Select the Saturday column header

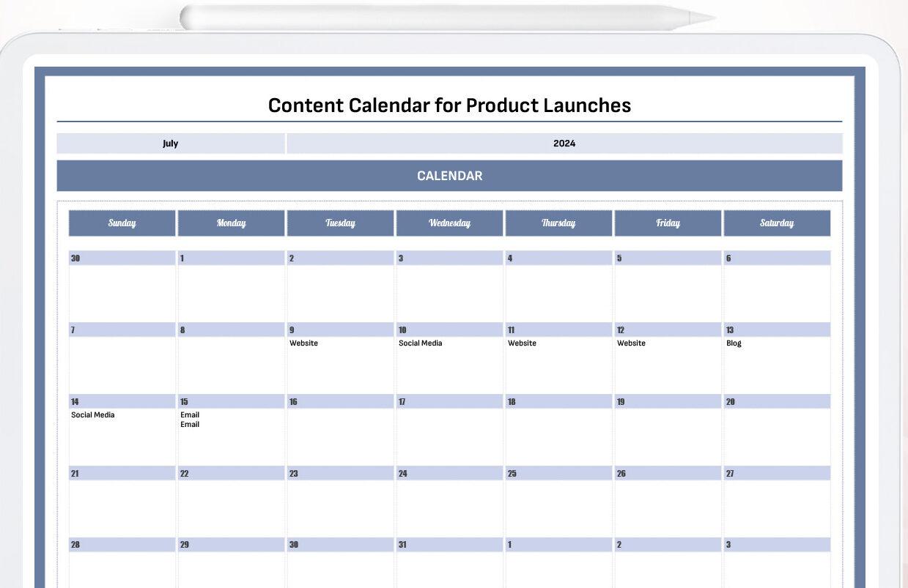[777, 223]
